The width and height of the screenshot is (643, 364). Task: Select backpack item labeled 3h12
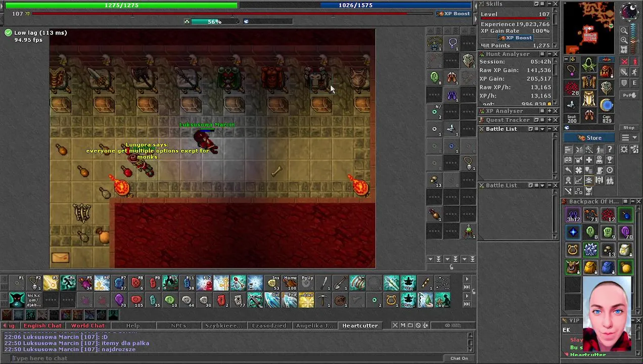(x=573, y=216)
